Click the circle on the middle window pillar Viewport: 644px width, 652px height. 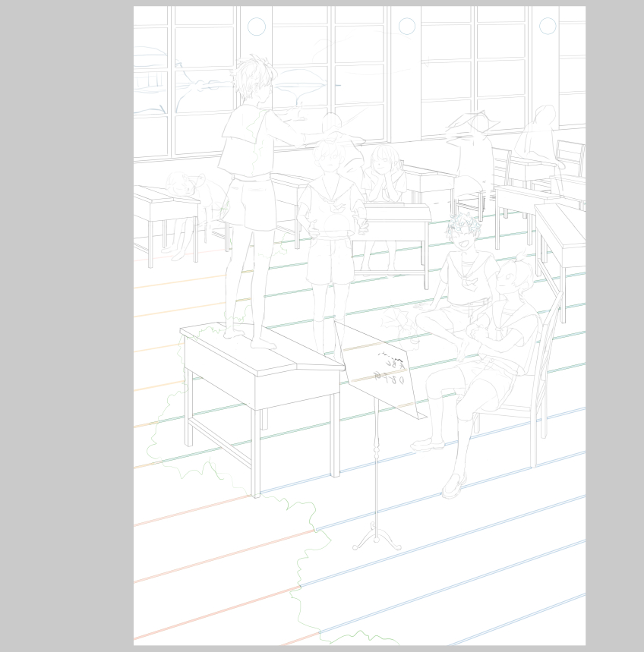pos(407,27)
